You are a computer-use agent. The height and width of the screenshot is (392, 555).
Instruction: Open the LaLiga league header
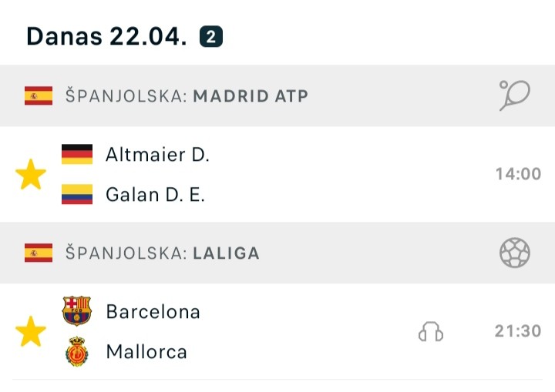tap(277, 253)
